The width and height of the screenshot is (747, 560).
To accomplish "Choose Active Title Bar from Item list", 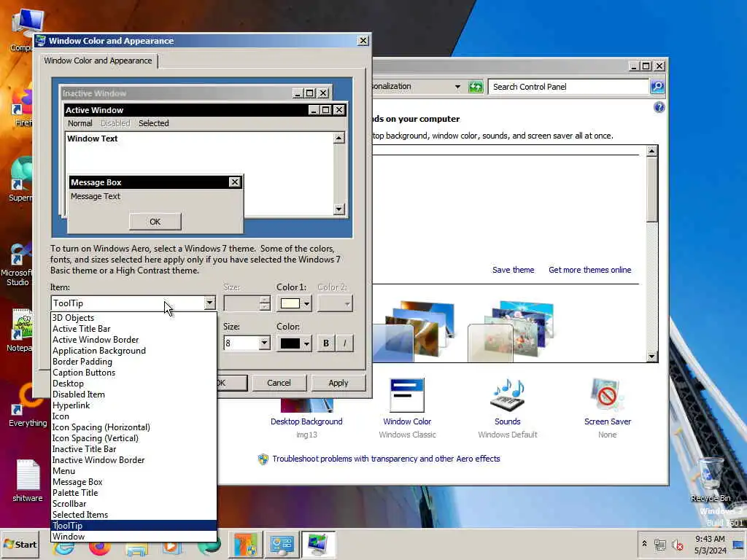I will (x=133, y=329).
